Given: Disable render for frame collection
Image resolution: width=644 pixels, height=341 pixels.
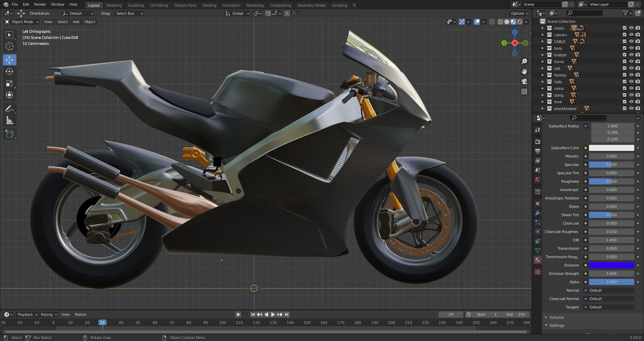Looking at the screenshot, I should point(638,62).
